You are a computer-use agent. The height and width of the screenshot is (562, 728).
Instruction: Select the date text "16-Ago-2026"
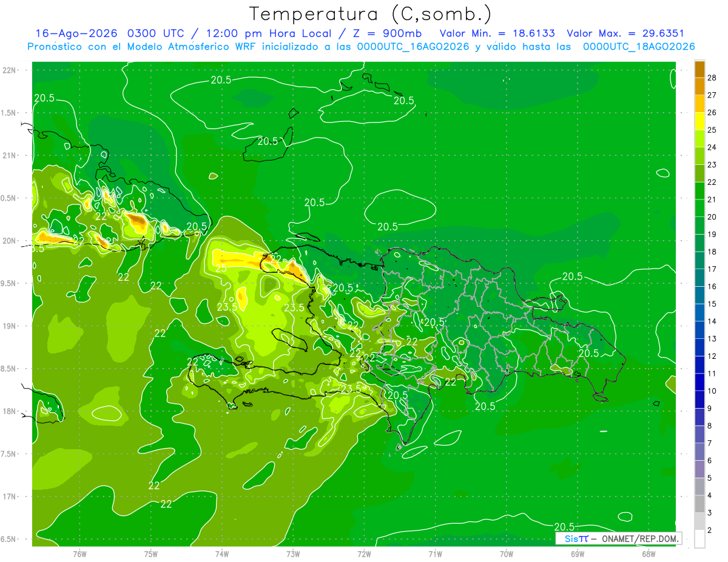click(x=76, y=33)
